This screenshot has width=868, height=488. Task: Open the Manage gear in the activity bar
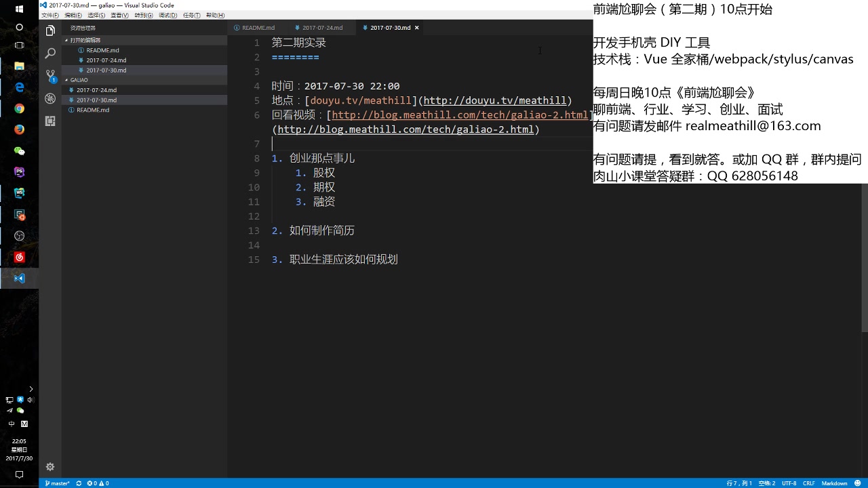(50, 467)
